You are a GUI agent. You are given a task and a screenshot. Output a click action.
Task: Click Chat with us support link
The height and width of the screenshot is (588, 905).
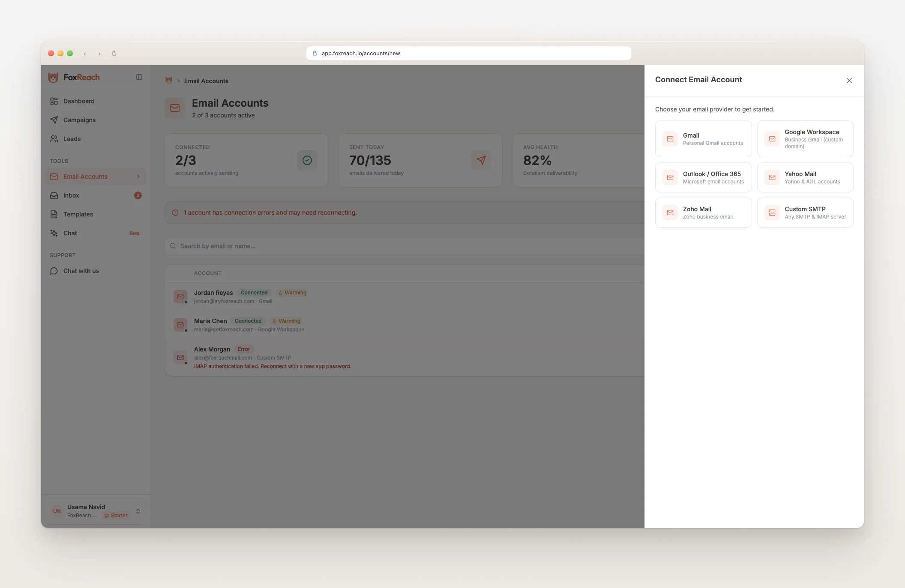[x=81, y=271]
